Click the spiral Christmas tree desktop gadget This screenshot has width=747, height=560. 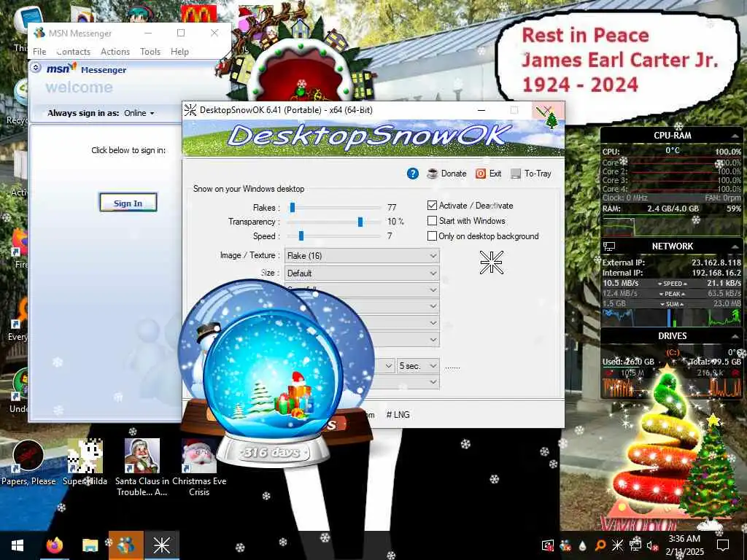point(659,443)
